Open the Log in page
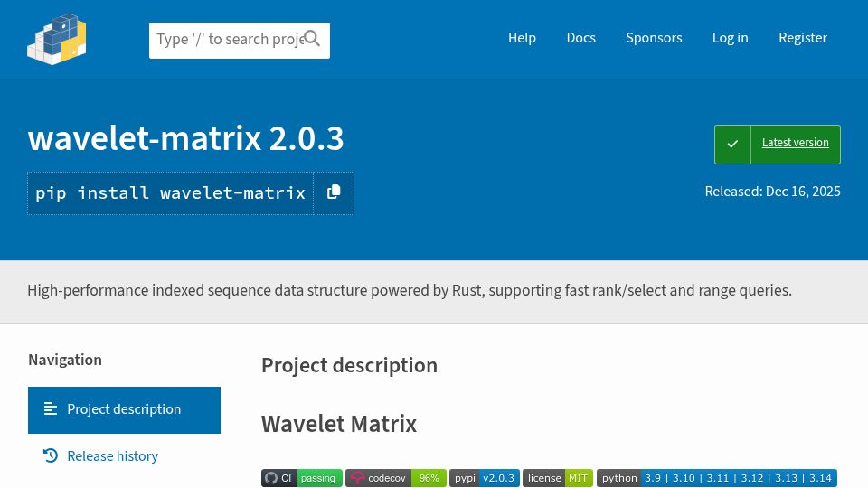Viewport: 868px width, 488px height. (x=730, y=38)
